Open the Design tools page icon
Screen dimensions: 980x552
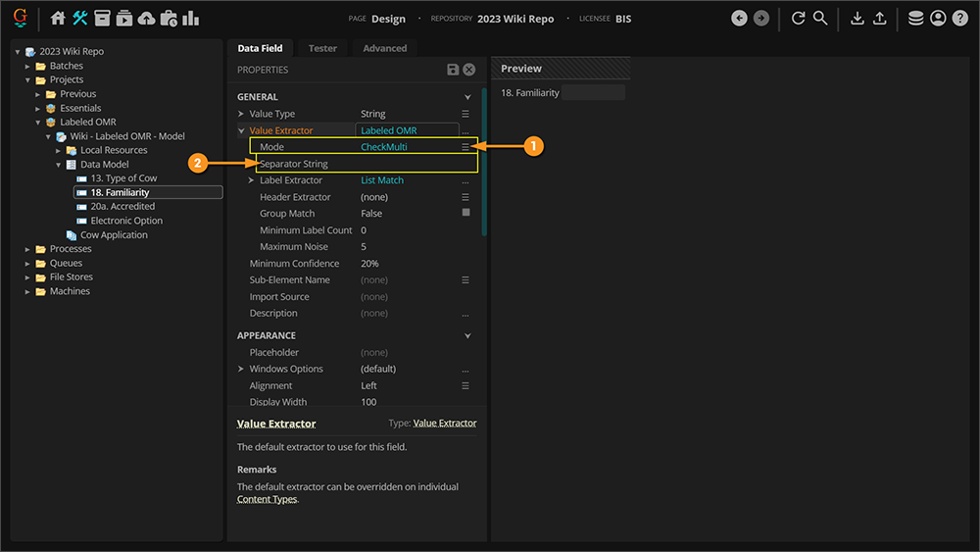click(80, 19)
